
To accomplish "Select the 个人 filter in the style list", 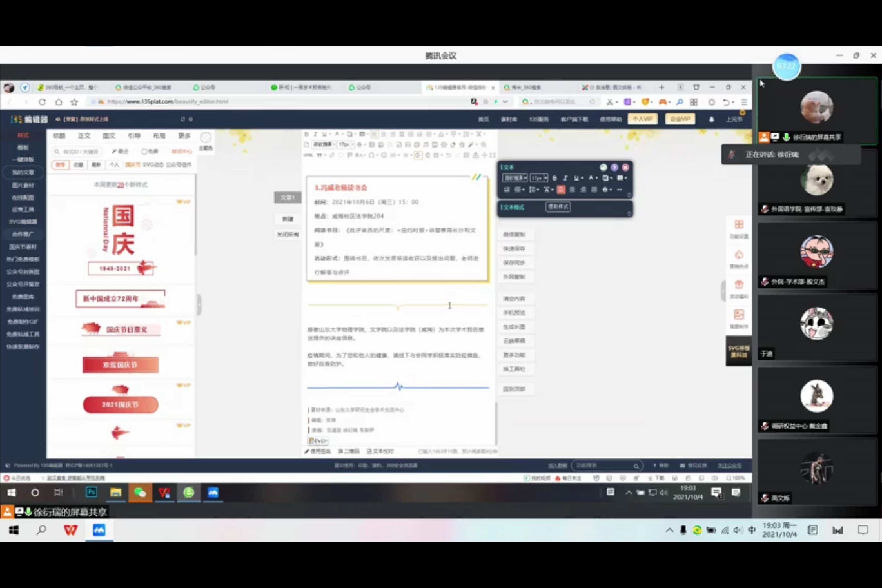I will click(x=114, y=165).
